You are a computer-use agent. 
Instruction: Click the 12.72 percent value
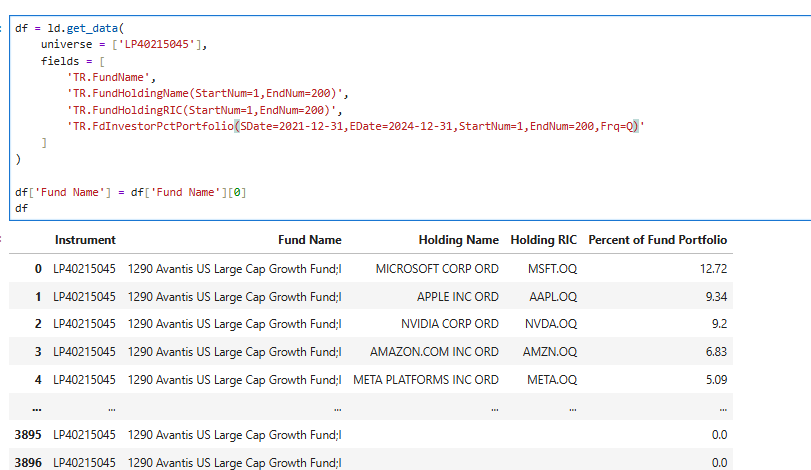click(x=713, y=269)
